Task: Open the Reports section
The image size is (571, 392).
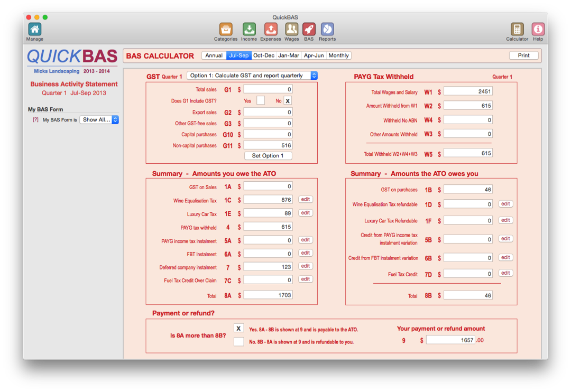Action: (x=327, y=31)
